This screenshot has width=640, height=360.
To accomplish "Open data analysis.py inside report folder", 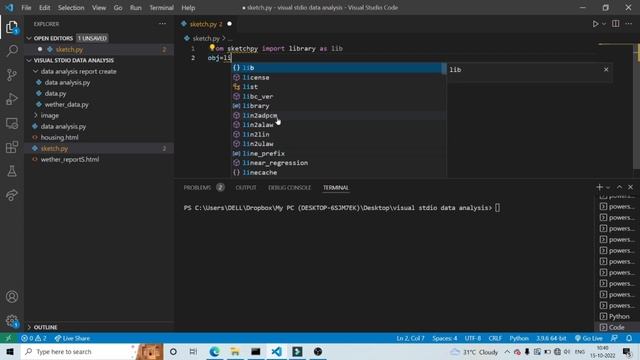I will pyautogui.click(x=67, y=82).
